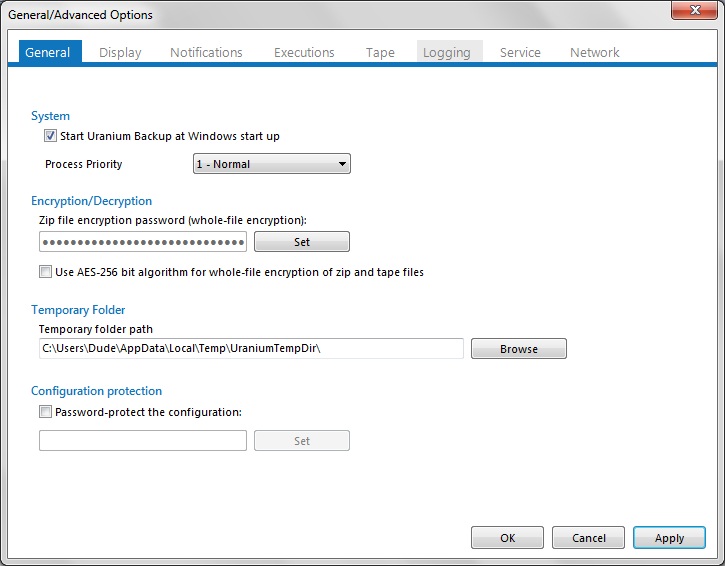Click the configuration password input field
This screenshot has width=725, height=566.
[x=143, y=441]
